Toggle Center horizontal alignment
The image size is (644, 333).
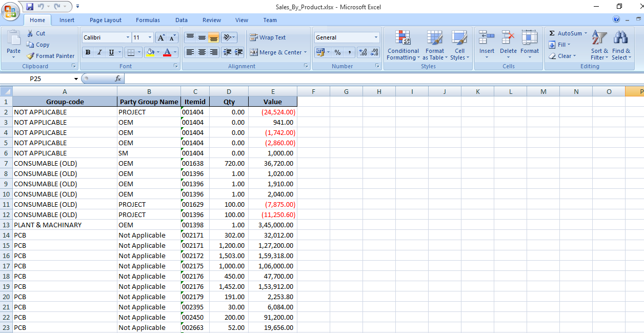[x=202, y=52]
